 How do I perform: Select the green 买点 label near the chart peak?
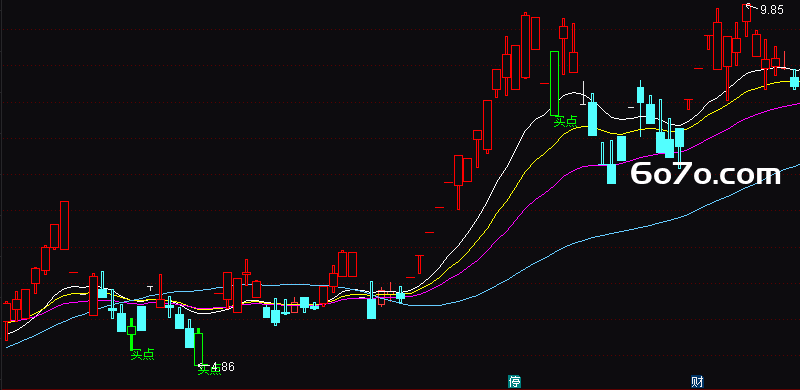[566, 121]
